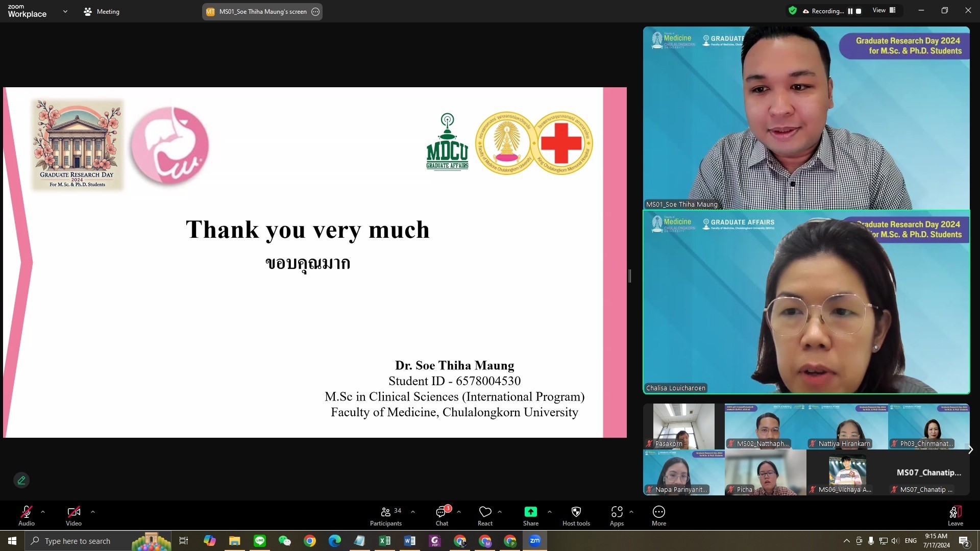Show next page of participant thumbnails
This screenshot has width=980, height=551.
coord(970,449)
